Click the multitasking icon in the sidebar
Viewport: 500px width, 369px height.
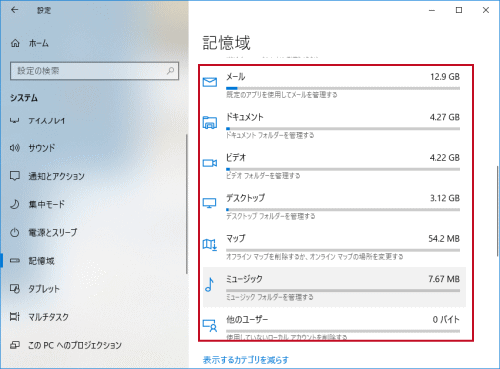click(15, 316)
